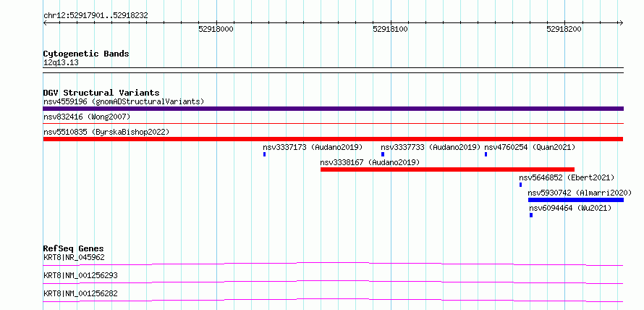Select the nsv5646852 (Ebert2021) label
Screen dimensions: 644x310
click(567, 178)
